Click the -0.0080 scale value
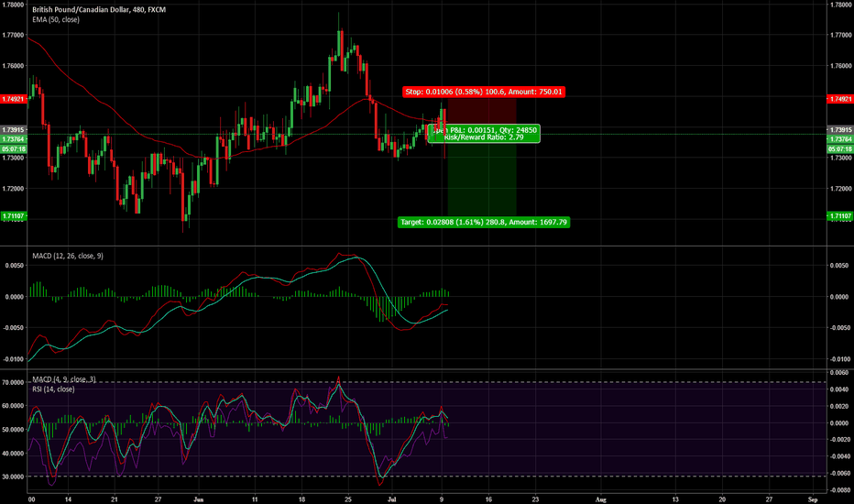This screenshot has height=504, width=854. click(x=838, y=490)
